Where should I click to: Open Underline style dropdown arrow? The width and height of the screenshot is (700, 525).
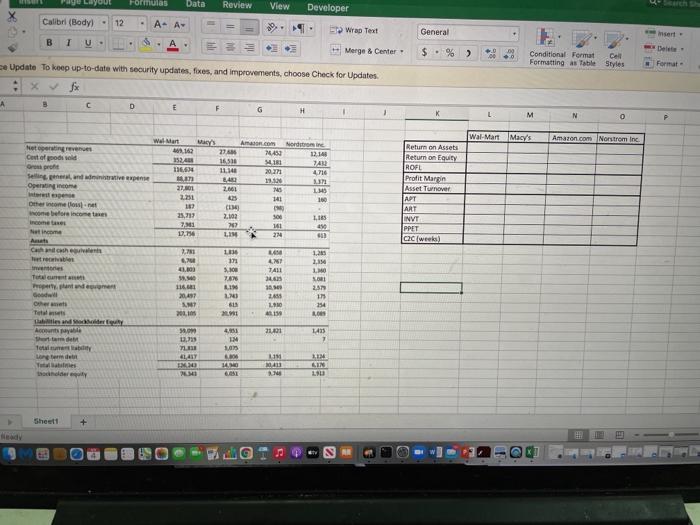coord(101,43)
